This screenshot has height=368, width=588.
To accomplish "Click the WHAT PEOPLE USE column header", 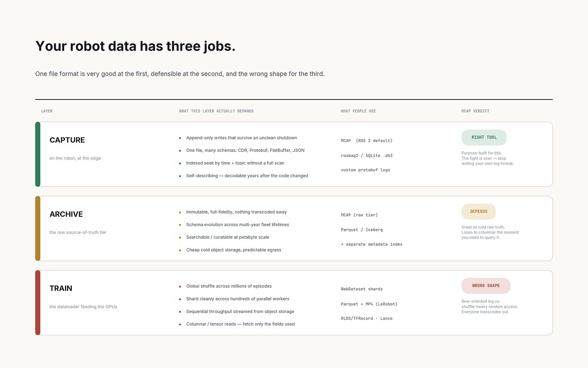I will click(x=358, y=111).
